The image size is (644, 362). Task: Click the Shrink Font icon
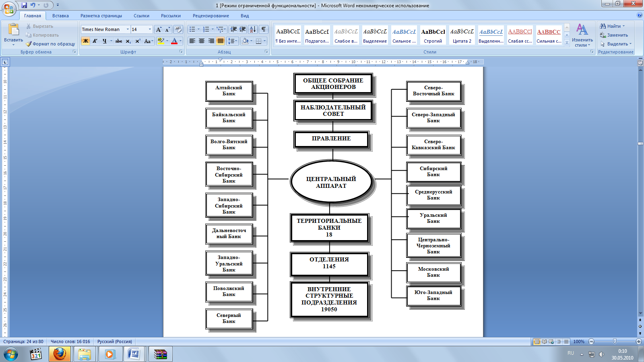[x=167, y=29]
